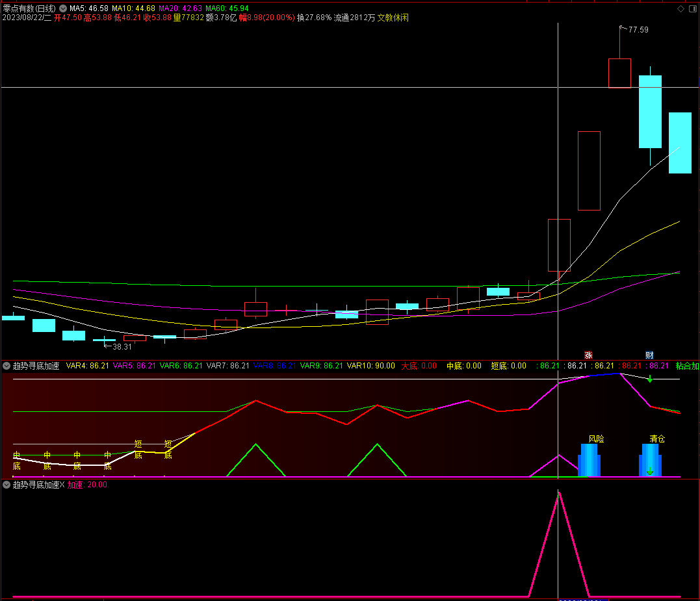
Task: Click the diamond icon at top right
Action: 681,8
